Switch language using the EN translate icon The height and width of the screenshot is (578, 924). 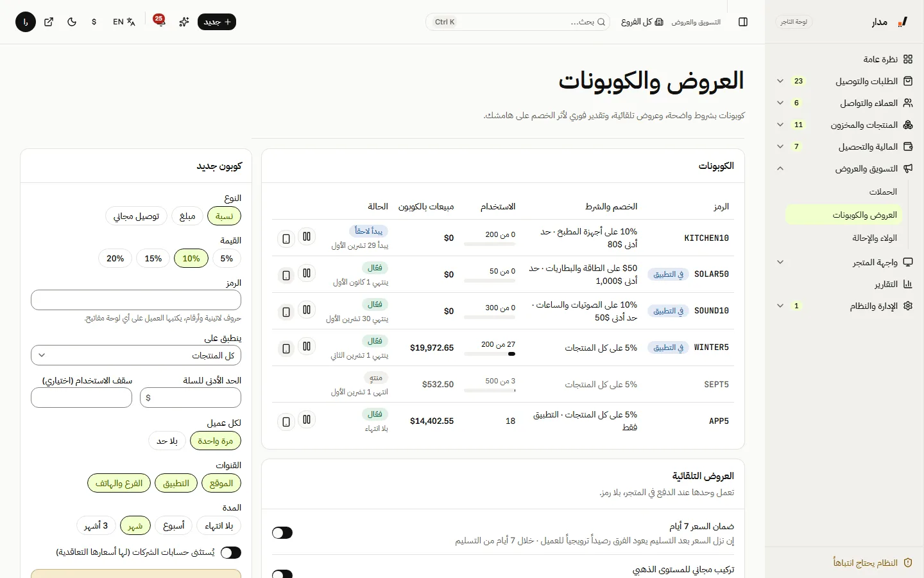124,22
